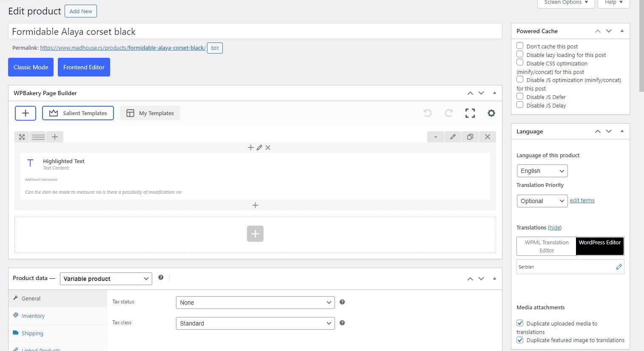Screen dimensions: 644x351
Task: Switch to WPML Translation Editor
Action: 547,246
